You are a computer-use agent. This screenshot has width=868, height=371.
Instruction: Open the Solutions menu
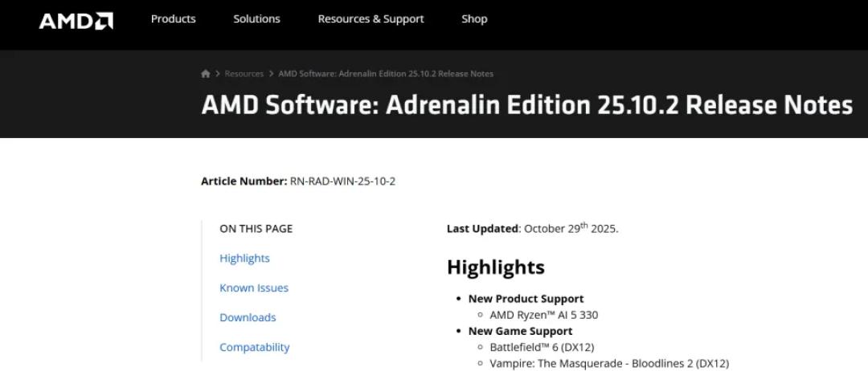click(257, 18)
